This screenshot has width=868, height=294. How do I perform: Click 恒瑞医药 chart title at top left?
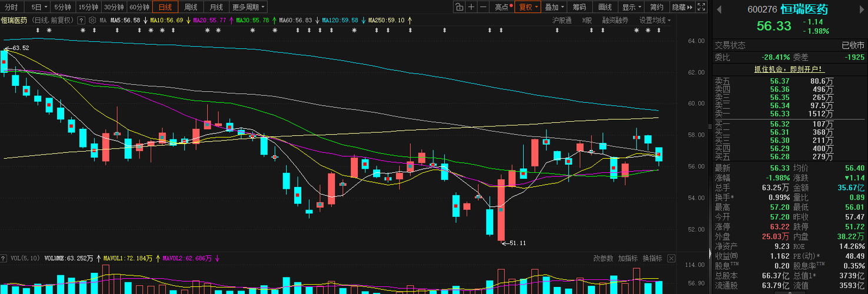coord(14,20)
